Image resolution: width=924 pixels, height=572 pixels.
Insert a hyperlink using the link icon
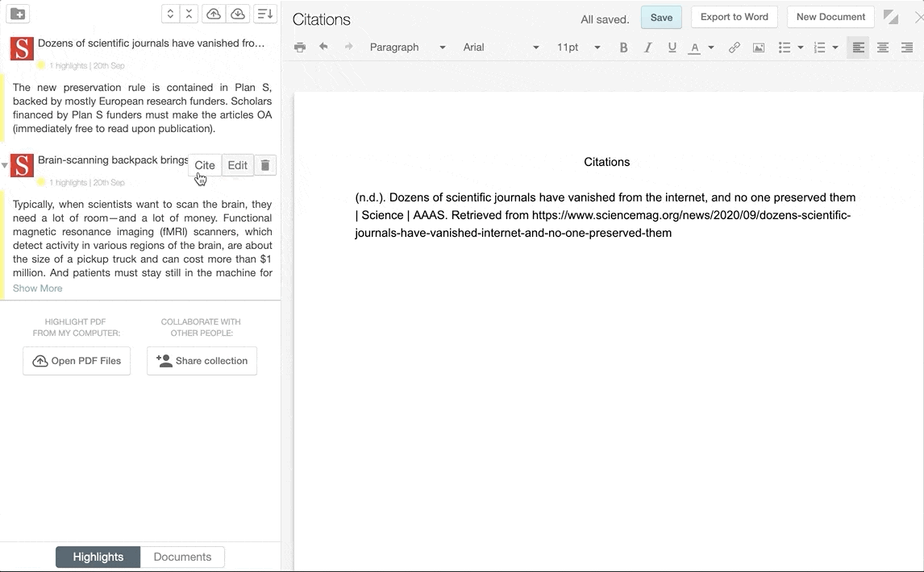[735, 48]
